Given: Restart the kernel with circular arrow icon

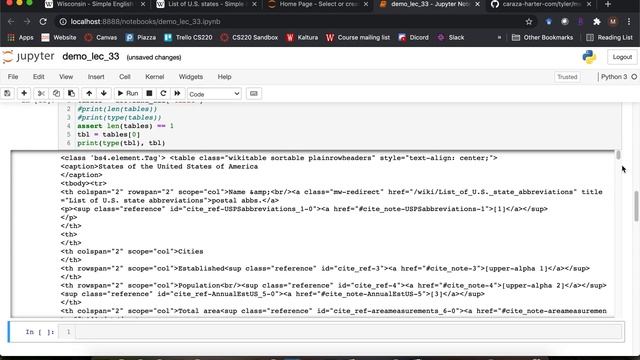Looking at the screenshot, I should click(163, 93).
